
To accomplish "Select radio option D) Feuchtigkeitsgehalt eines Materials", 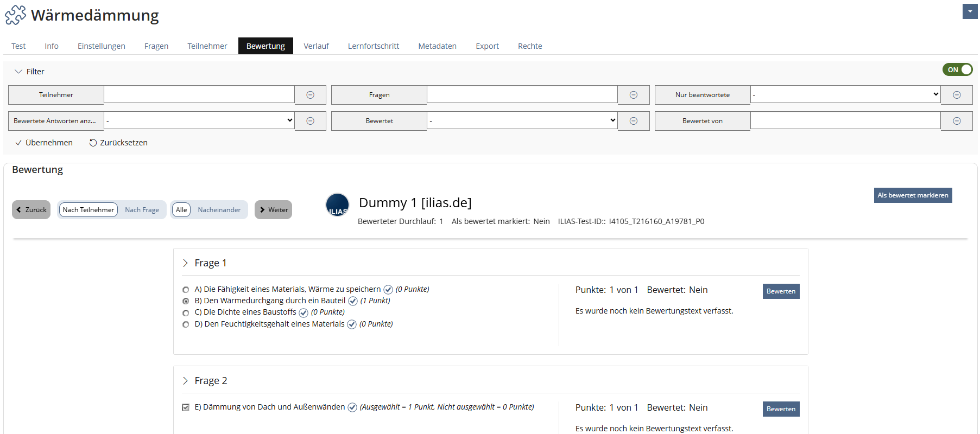I will [x=186, y=324].
